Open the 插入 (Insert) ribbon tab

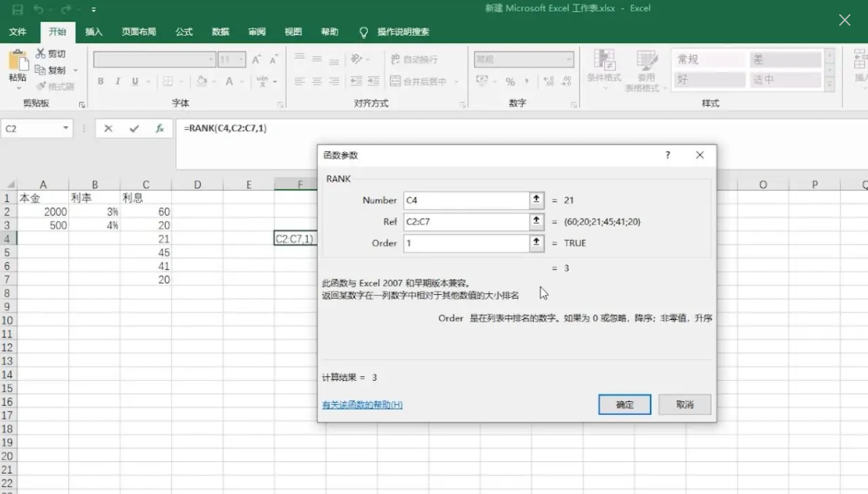pyautogui.click(x=94, y=32)
